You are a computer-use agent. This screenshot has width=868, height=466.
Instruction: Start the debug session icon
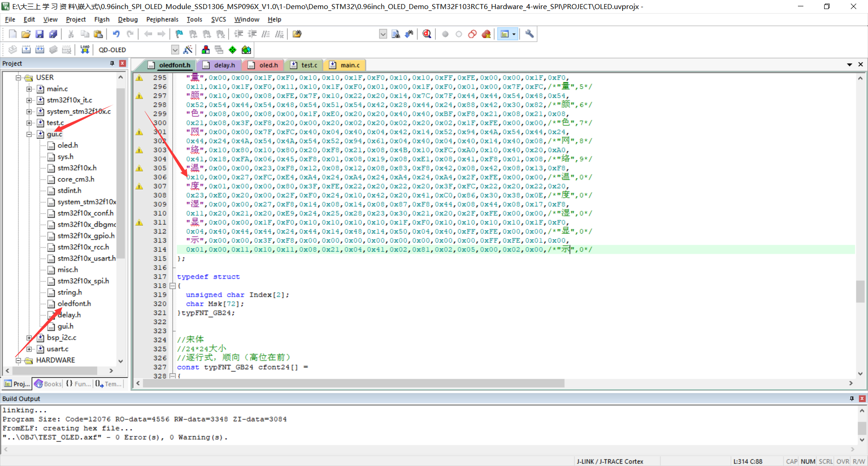point(427,34)
